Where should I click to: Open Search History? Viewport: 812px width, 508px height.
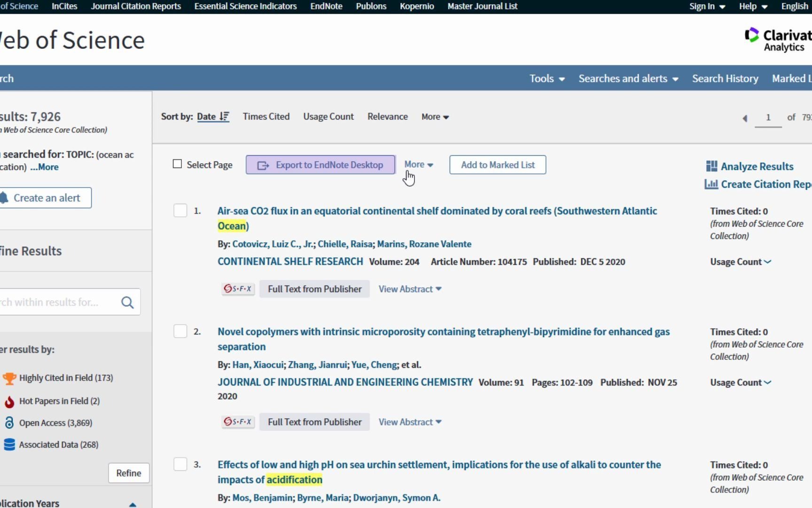coord(725,79)
